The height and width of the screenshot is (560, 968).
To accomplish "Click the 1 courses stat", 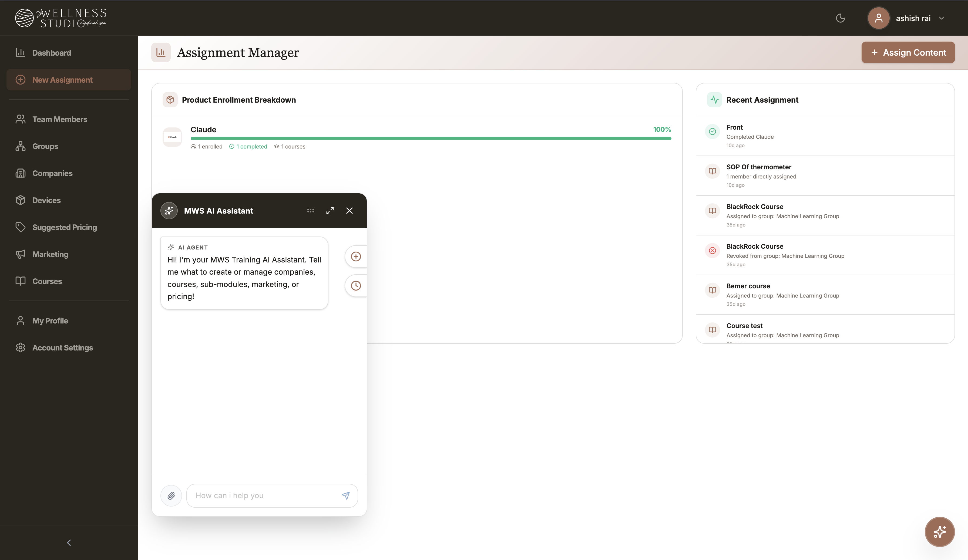I will click(x=290, y=146).
